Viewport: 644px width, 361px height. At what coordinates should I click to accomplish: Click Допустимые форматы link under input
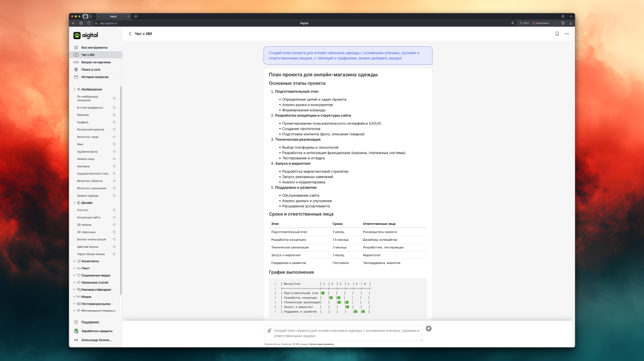pos(321,344)
